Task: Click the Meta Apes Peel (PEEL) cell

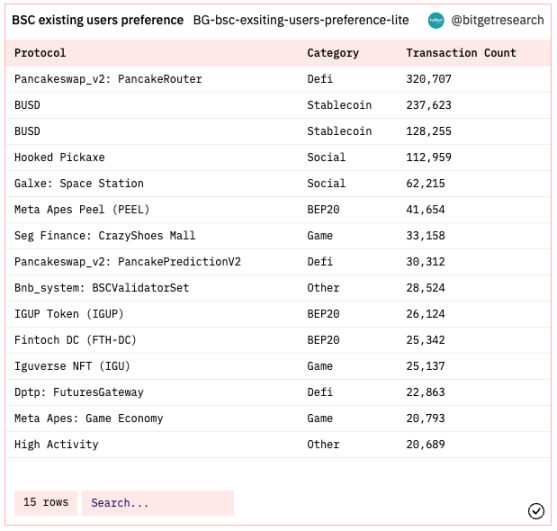Action: 82,210
